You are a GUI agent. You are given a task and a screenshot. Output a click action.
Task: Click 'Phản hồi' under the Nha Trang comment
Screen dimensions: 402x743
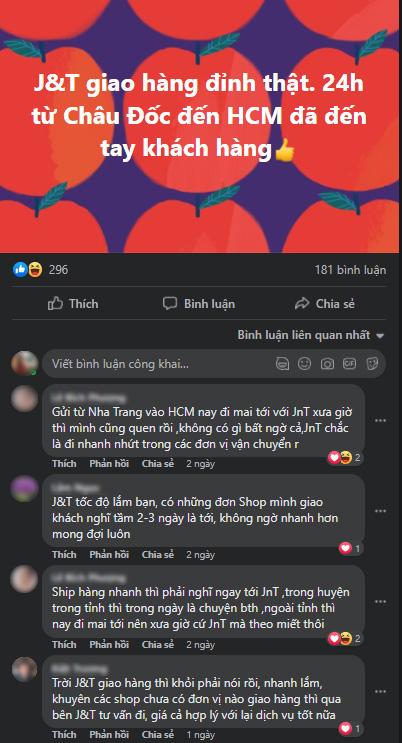coord(109,464)
